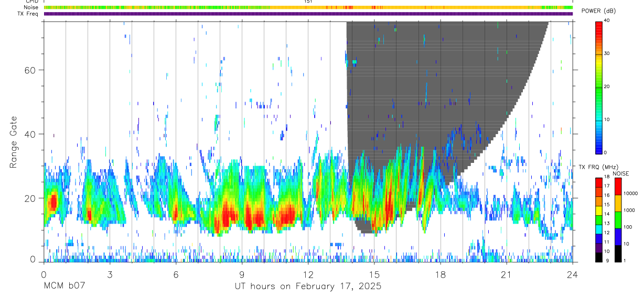
Task: Click the TX frequency colorbar
Action: [599, 220]
